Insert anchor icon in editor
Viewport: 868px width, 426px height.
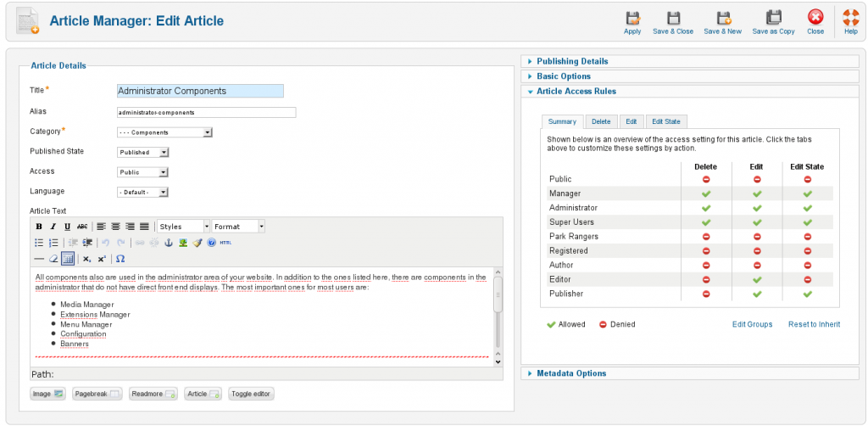pos(170,243)
